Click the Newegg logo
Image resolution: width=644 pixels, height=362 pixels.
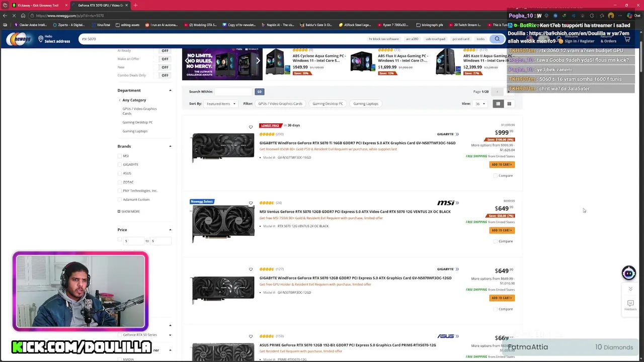click(x=18, y=39)
